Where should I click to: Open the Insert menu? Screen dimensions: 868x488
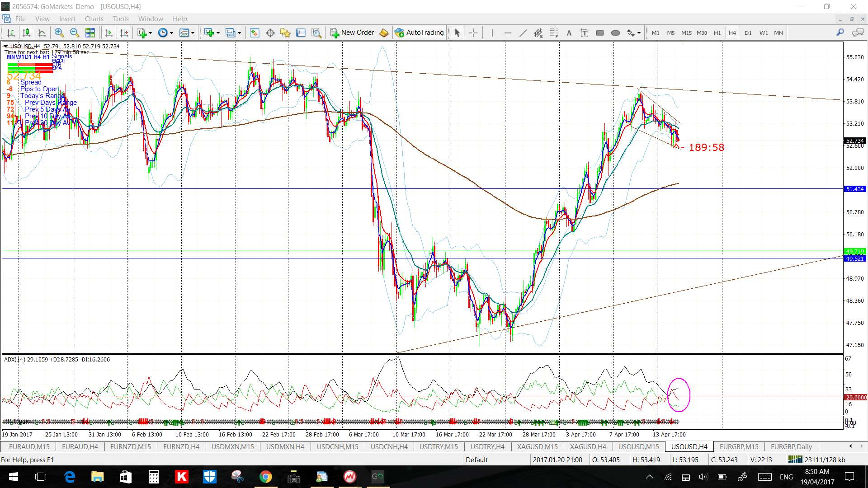click(67, 19)
